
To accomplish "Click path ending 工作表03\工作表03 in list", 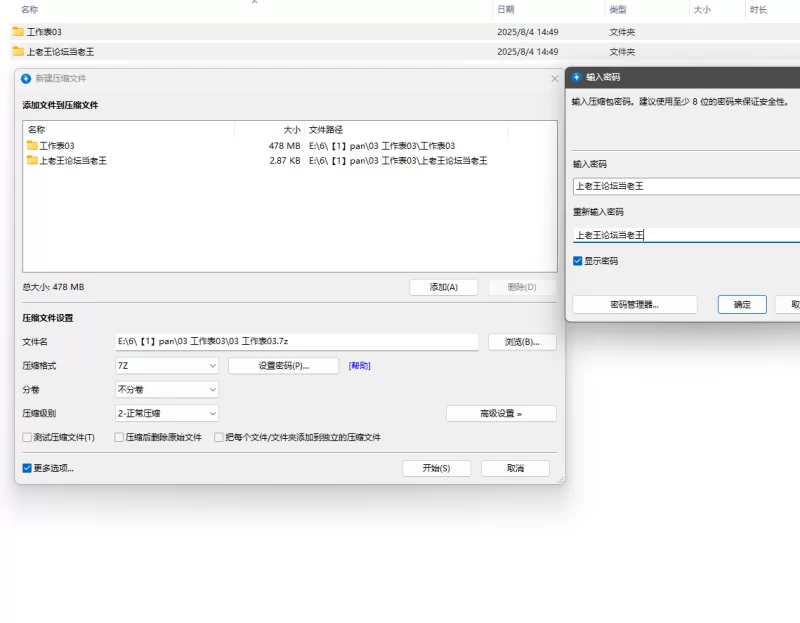I will coord(382,145).
